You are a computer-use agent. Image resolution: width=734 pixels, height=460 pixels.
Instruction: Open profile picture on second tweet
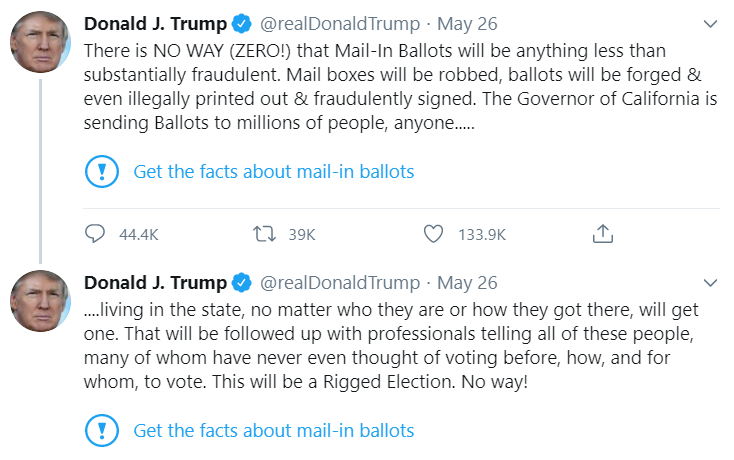(x=40, y=301)
